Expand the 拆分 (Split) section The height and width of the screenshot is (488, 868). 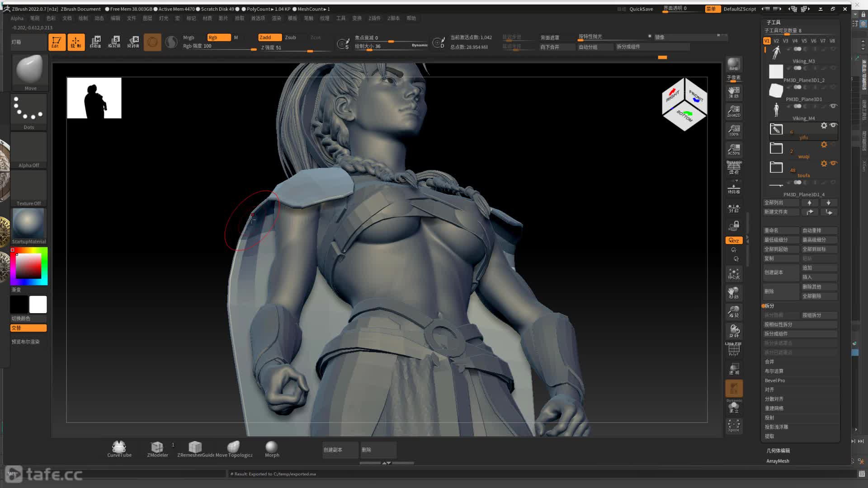click(x=769, y=306)
